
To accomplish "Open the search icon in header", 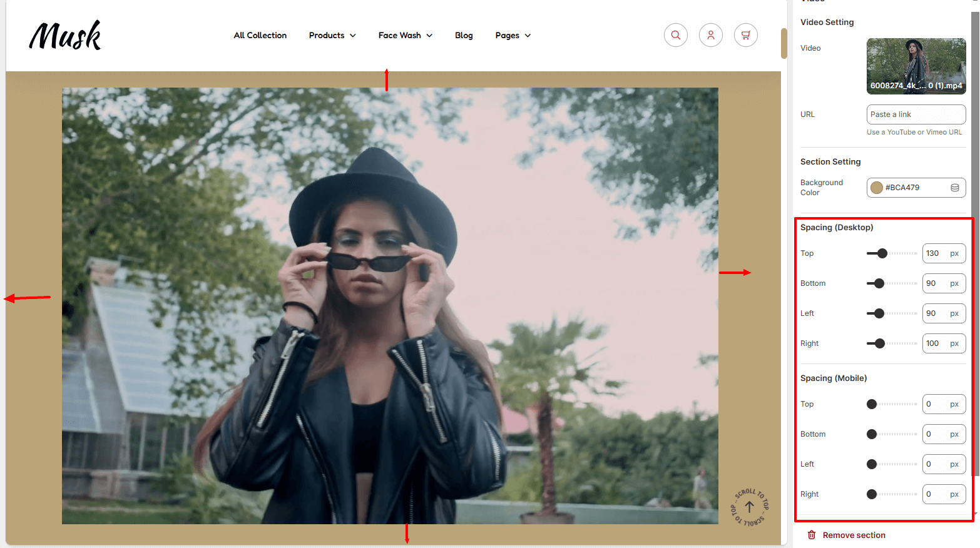I will pos(676,35).
